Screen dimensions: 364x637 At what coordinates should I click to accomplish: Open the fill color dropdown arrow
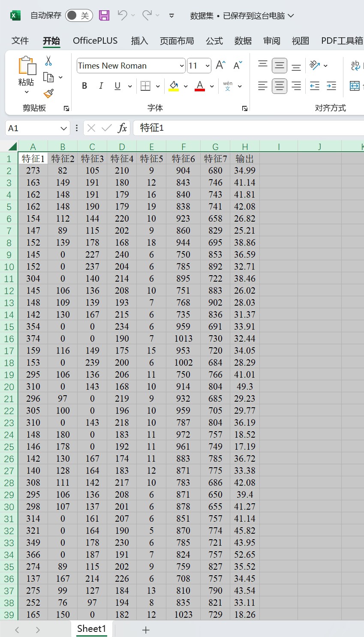(x=186, y=86)
